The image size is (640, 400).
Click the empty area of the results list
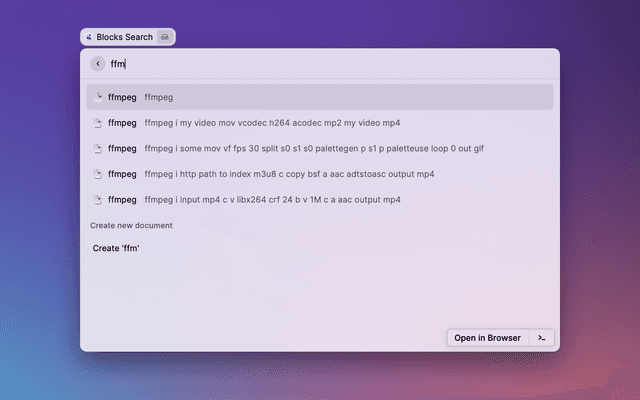(320, 290)
